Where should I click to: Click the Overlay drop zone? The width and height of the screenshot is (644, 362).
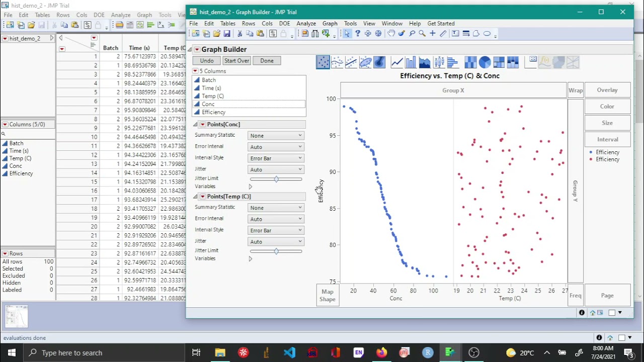(607, 90)
